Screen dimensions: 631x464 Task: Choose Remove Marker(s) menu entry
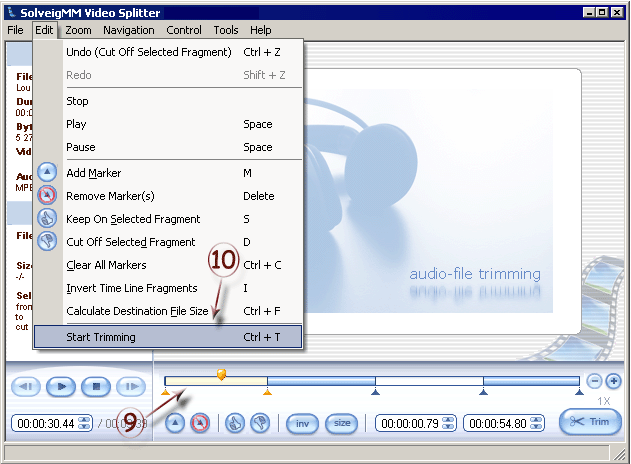pyautogui.click(x=168, y=196)
